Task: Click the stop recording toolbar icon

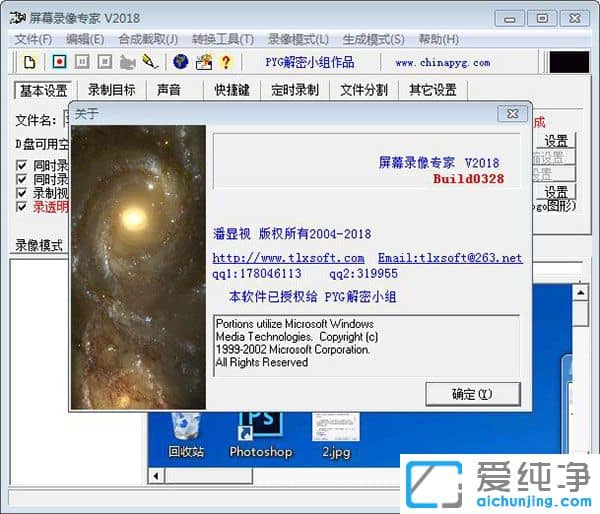Action: click(x=105, y=62)
